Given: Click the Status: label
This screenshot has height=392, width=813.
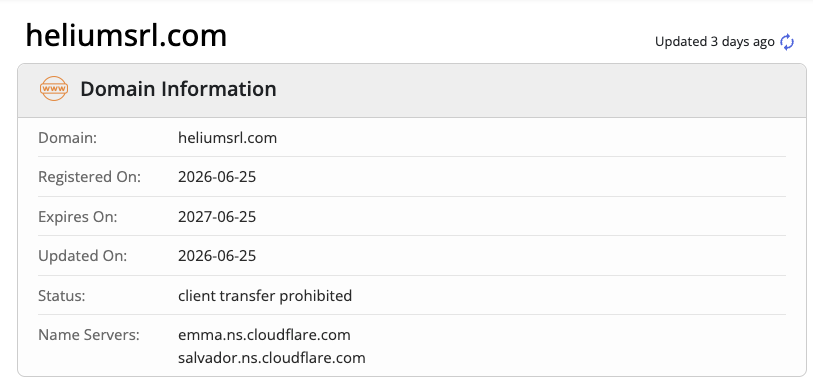Looking at the screenshot, I should click(x=61, y=296).
